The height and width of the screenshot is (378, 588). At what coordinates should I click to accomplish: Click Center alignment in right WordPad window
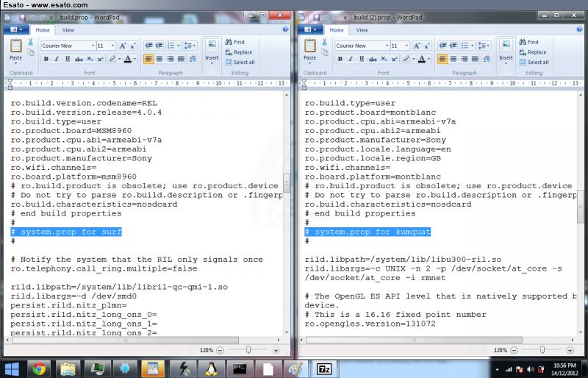[453, 59]
